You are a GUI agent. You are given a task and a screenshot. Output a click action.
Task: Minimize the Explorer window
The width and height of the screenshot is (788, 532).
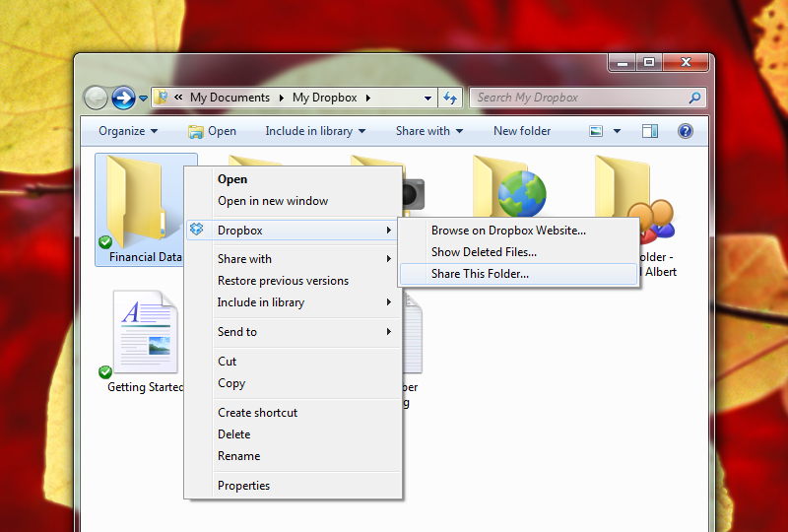coord(623,62)
